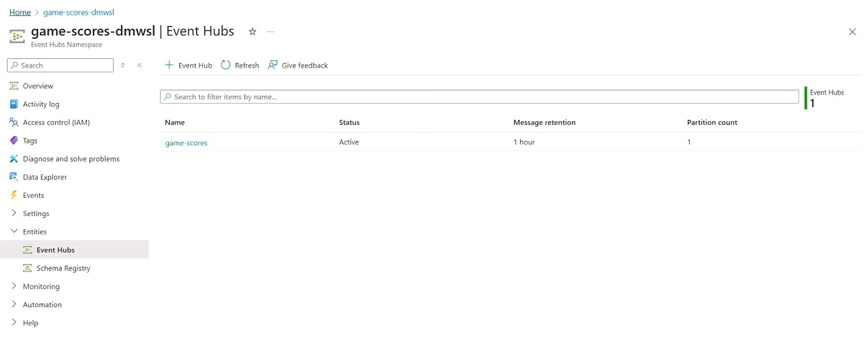Click the Automation section label
This screenshot has width=868, height=342.
pyautogui.click(x=42, y=304)
